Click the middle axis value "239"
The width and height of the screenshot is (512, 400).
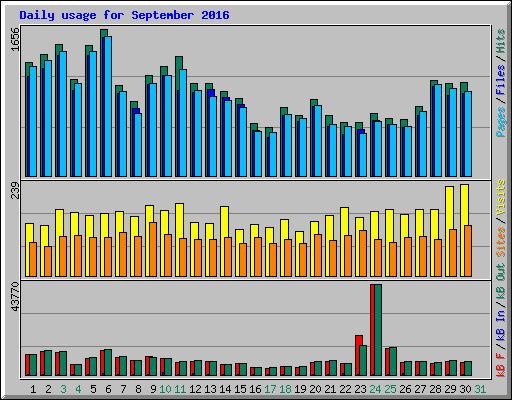15,190
